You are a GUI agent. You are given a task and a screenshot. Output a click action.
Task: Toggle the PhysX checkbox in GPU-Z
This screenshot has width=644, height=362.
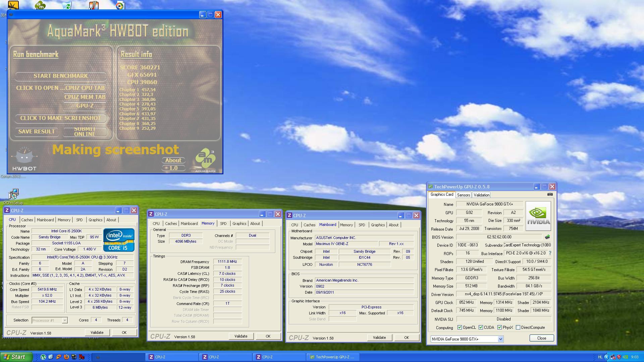pyautogui.click(x=500, y=327)
